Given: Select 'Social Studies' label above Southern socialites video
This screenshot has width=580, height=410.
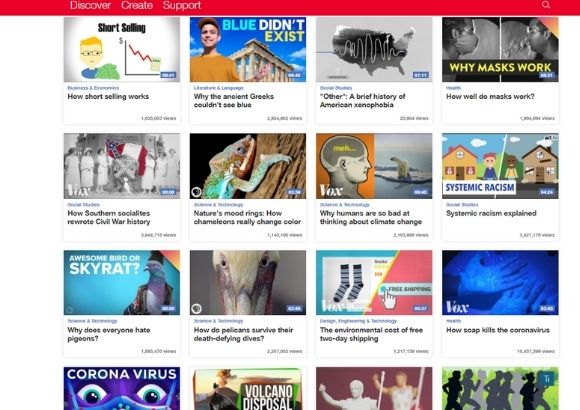Looking at the screenshot, I should tap(84, 205).
